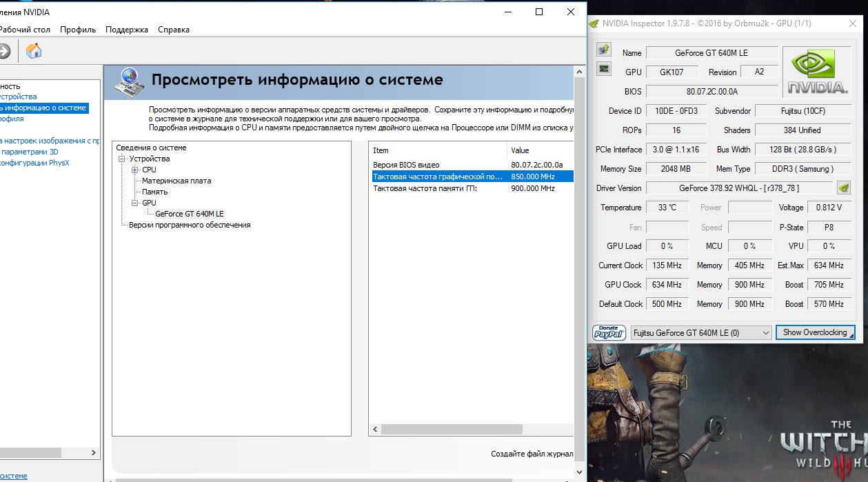The image size is (868, 482).
Task: Open the Рабочий стол menu
Action: tap(25, 30)
